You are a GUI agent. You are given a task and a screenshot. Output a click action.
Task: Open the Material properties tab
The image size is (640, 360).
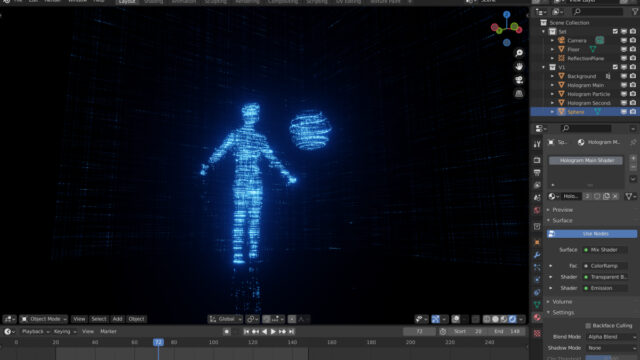[x=537, y=317]
